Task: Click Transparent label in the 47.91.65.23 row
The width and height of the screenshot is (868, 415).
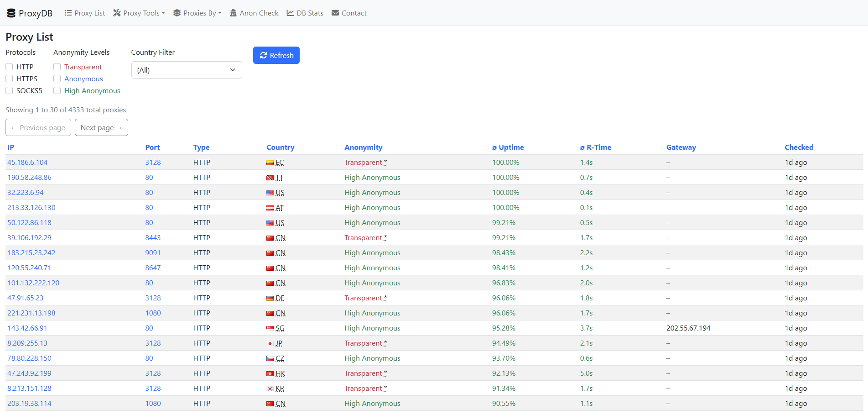Action: 363,298
